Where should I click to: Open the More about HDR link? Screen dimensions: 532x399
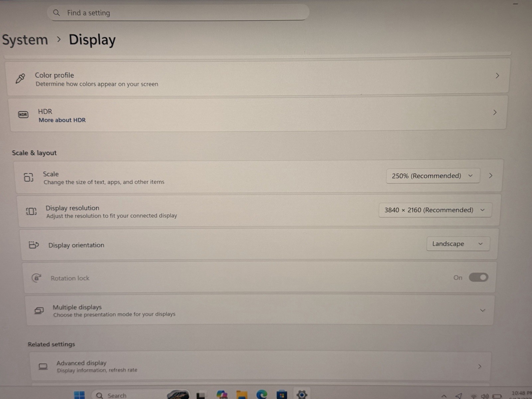[62, 120]
